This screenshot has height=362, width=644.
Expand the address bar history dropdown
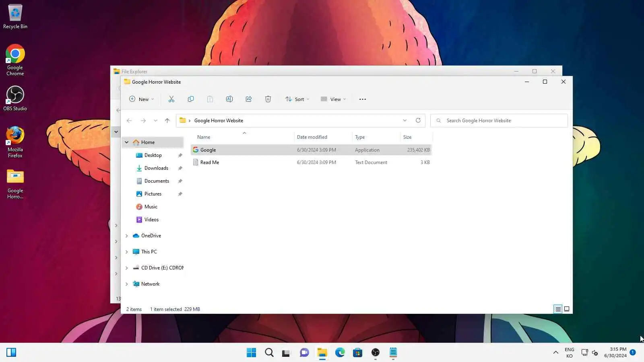[405, 121]
